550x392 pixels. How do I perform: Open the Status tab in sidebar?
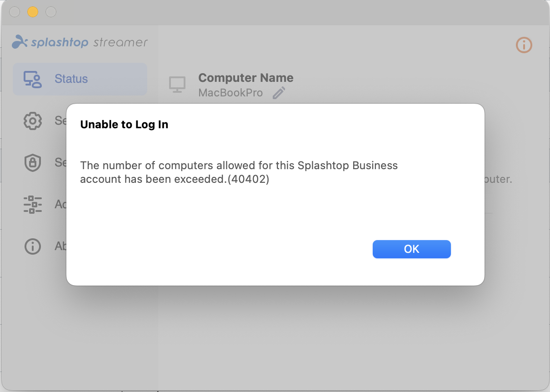tap(80, 79)
